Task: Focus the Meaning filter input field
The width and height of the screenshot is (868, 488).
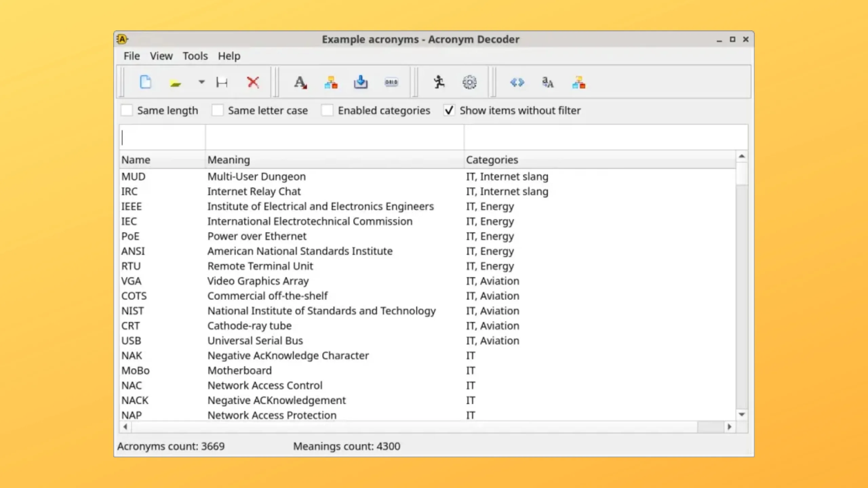Action: click(x=334, y=138)
